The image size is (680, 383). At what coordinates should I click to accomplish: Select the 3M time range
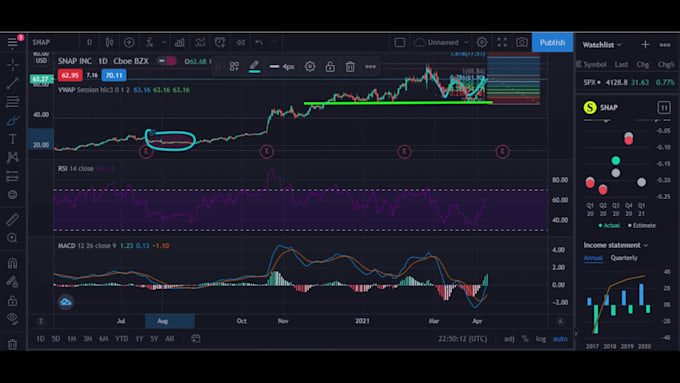(x=88, y=339)
